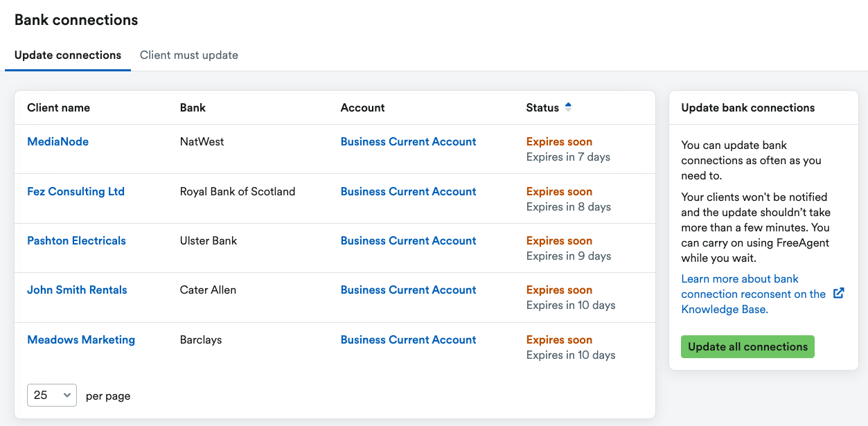Open the Fez Consulting Ltd client
Screen dimensions: 868x426
[76, 191]
